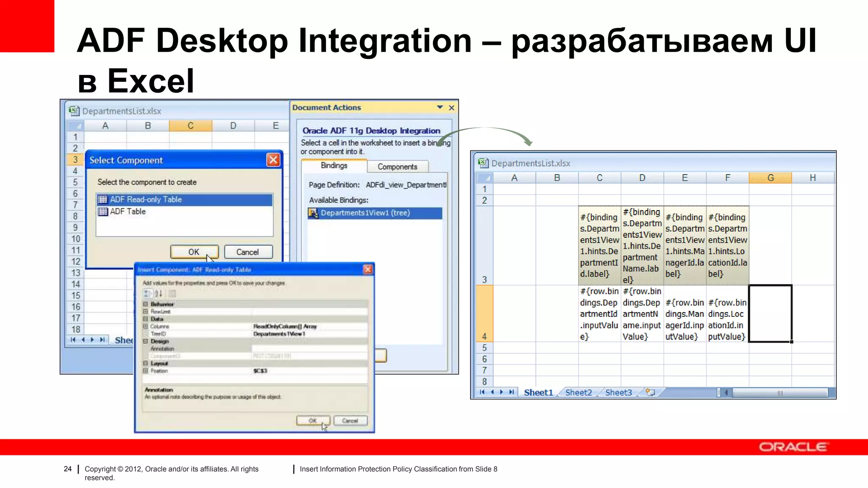Click the Alphabetical sort icon in Insert Component dialog

point(159,293)
